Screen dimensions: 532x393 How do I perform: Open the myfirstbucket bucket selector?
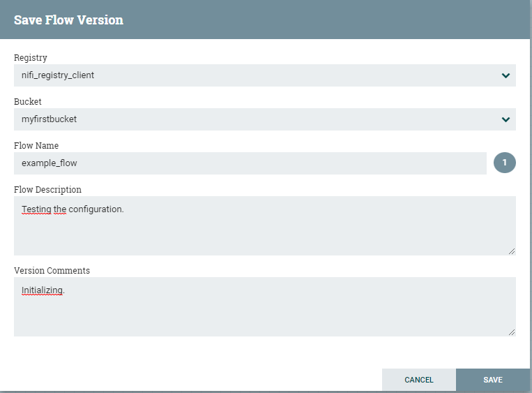coord(251,119)
